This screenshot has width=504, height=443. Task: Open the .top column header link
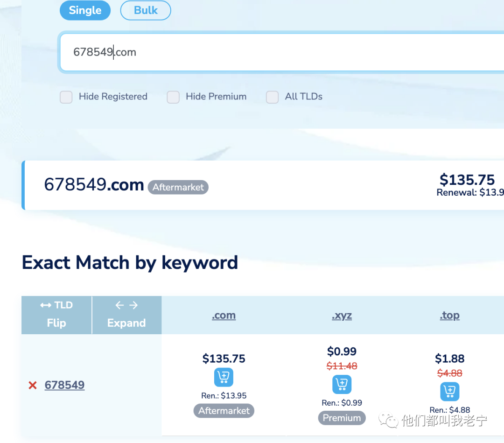[449, 316]
